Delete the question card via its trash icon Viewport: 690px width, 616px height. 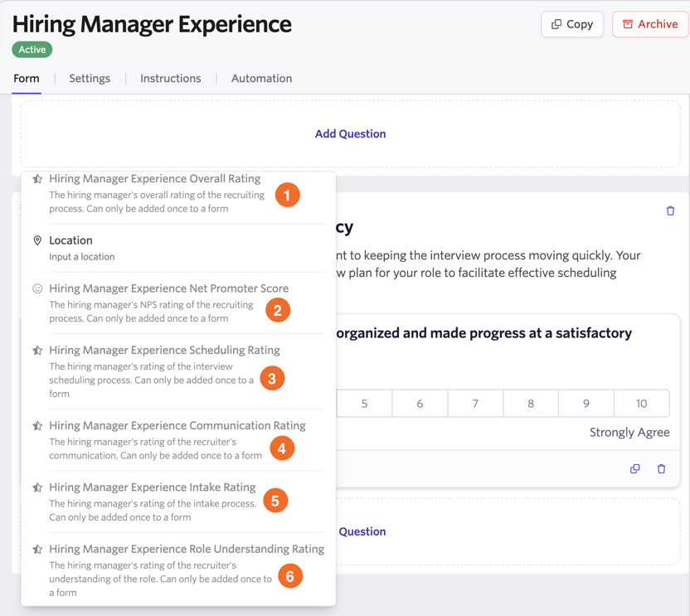click(x=661, y=469)
